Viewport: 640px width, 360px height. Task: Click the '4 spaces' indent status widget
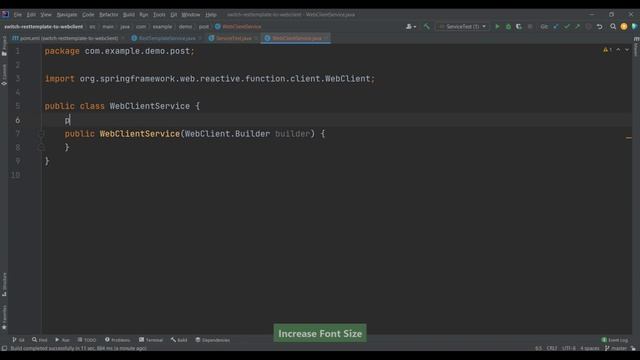tap(589, 348)
